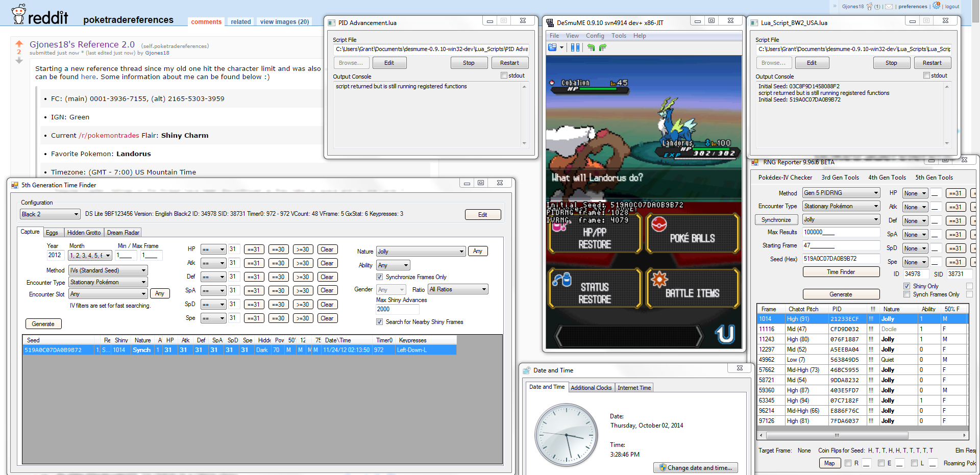980x475 pixels.
Task: Pause emulation in DeSmuME toolbar
Action: 575,47
